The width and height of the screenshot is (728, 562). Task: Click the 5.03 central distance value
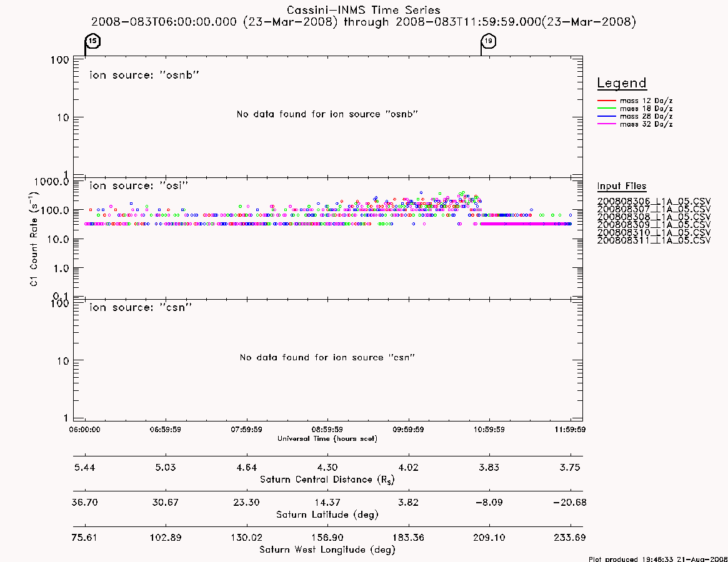coord(166,468)
